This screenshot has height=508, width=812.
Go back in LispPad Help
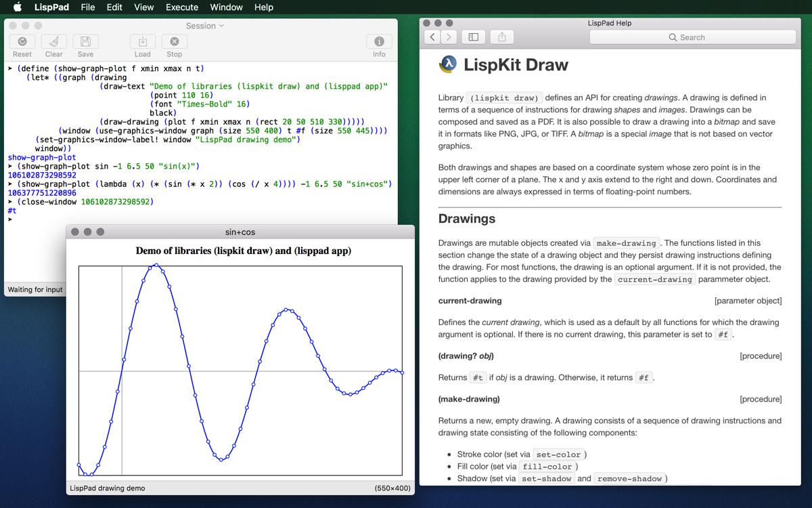point(432,37)
